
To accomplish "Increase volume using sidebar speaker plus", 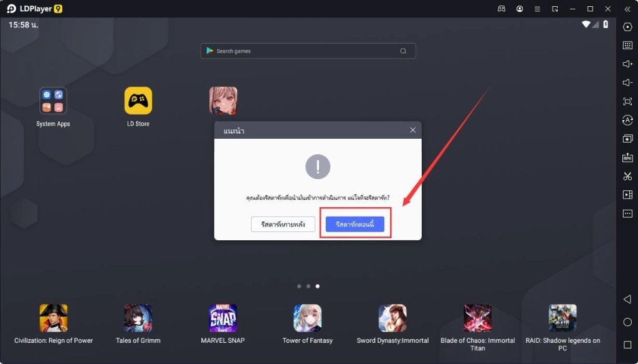I will pos(627,64).
